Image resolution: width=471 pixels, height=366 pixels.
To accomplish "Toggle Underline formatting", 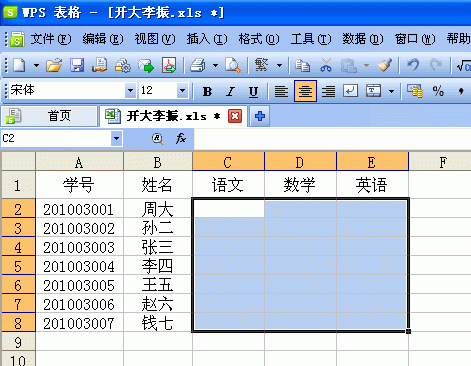I will pos(253,91).
